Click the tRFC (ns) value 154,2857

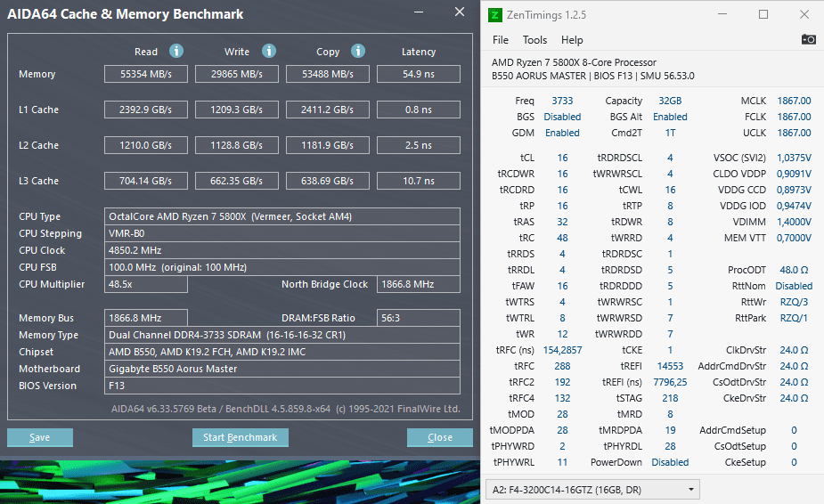pos(562,350)
